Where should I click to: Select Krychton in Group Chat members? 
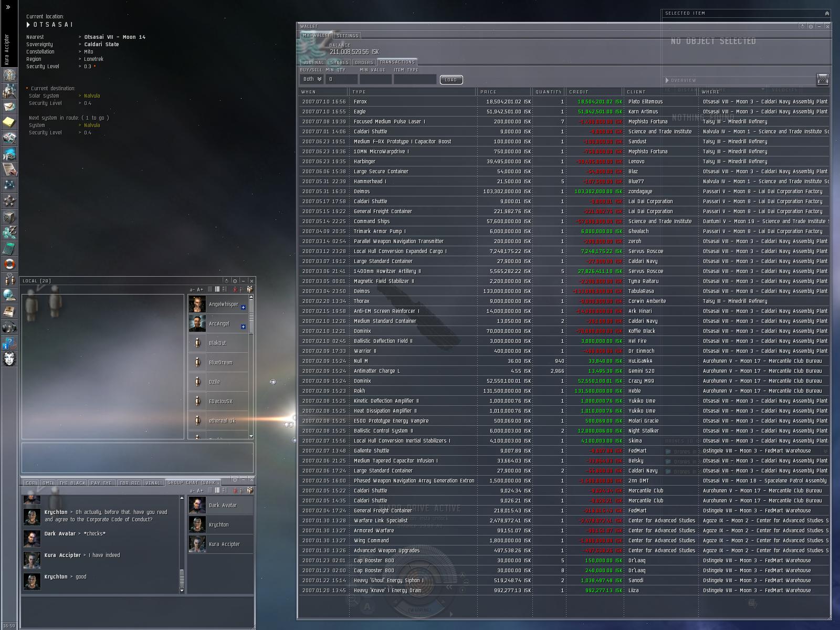coord(220,524)
